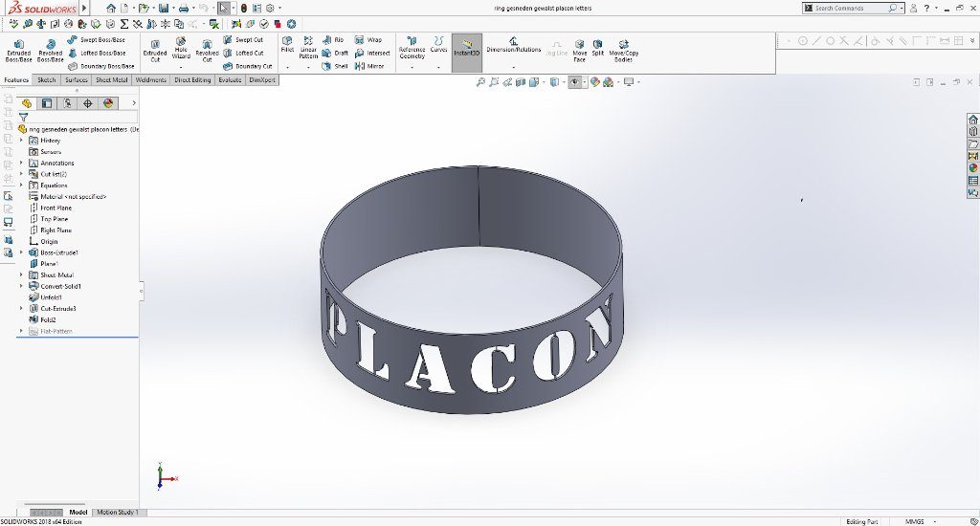Open the Direct Editing ribbon tab
Image resolution: width=980 pixels, height=526 pixels.
click(192, 80)
